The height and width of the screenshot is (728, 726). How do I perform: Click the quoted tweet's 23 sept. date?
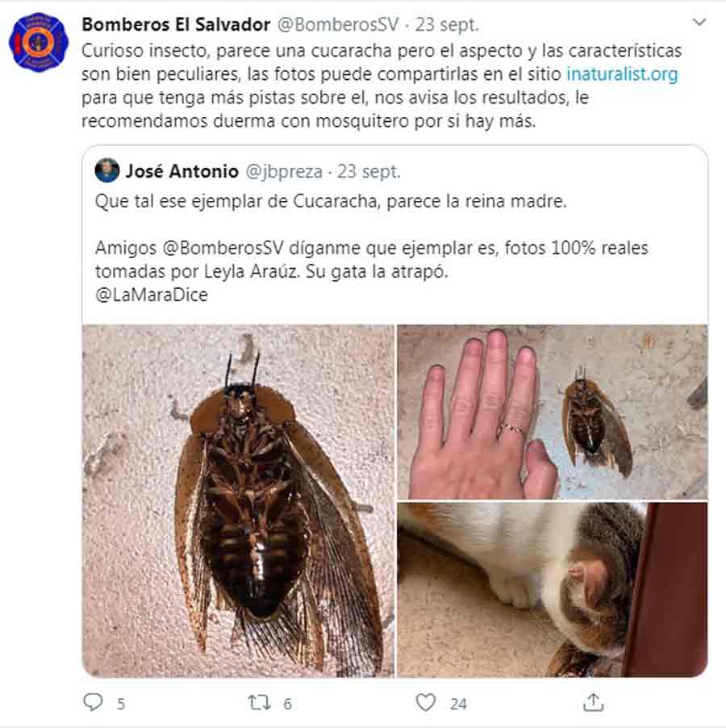(x=369, y=171)
